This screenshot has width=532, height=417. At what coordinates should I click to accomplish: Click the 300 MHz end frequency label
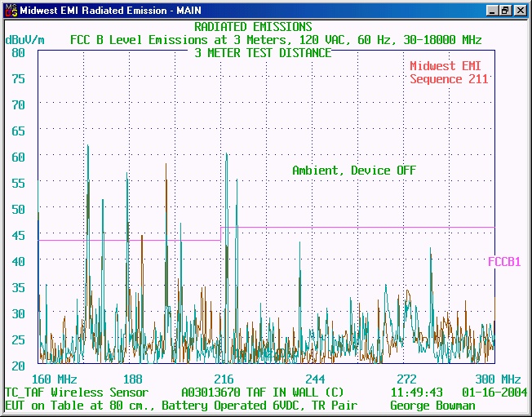pyautogui.click(x=498, y=379)
